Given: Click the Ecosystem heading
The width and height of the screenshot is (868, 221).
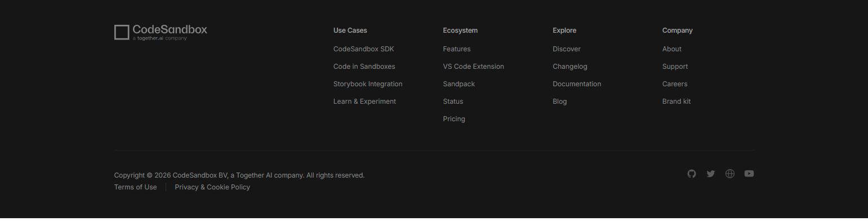Looking at the screenshot, I should (x=460, y=30).
